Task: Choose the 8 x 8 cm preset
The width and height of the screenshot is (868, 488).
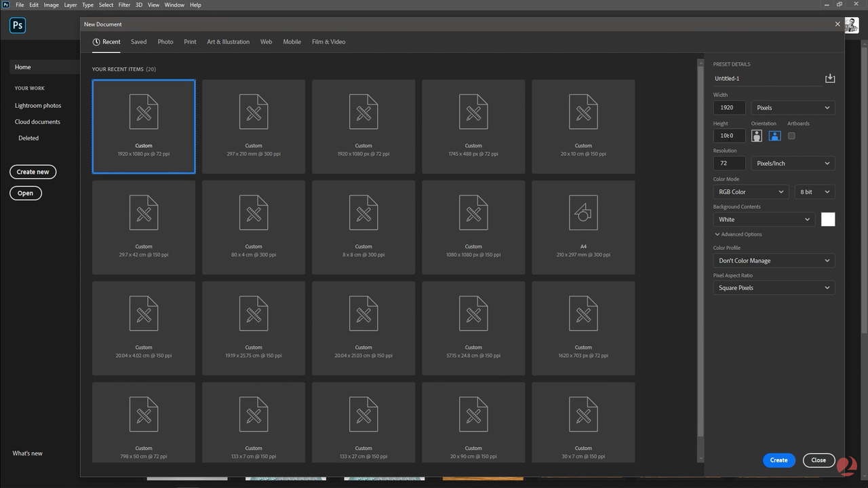Action: coord(363,227)
